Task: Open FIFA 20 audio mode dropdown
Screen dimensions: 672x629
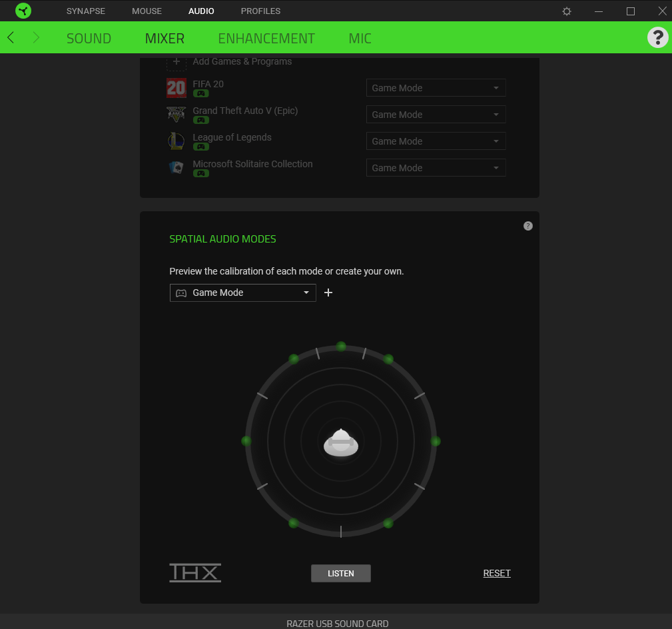Action: pos(436,88)
